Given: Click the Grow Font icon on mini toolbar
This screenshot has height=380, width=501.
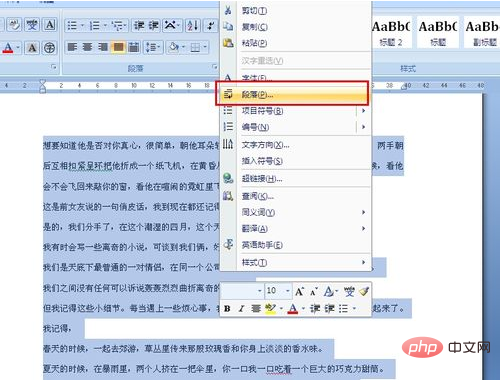Looking at the screenshot, I should click(x=299, y=292).
